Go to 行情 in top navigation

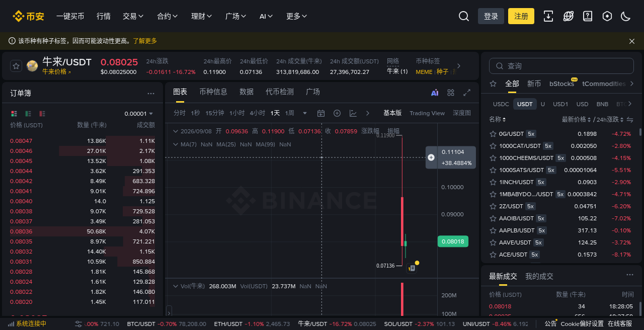coord(104,16)
